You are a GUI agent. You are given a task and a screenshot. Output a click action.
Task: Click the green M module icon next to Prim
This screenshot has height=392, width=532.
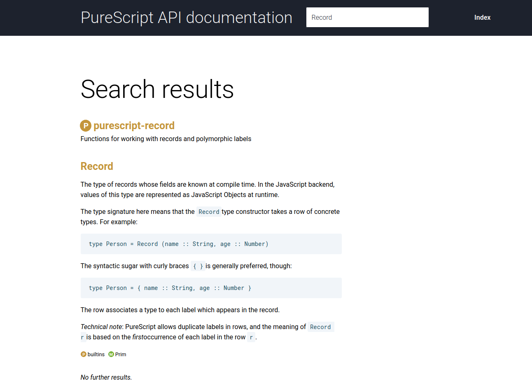[111, 354]
